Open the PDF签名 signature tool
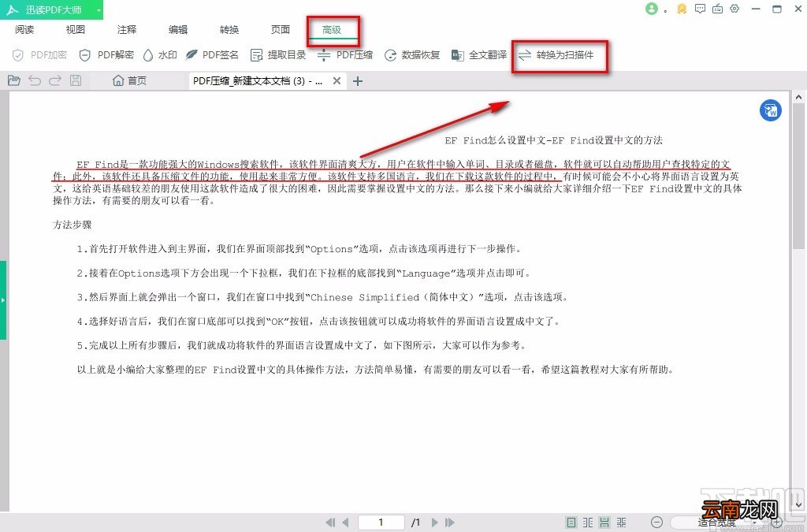Viewport: 807px width, 532px height. coord(212,54)
